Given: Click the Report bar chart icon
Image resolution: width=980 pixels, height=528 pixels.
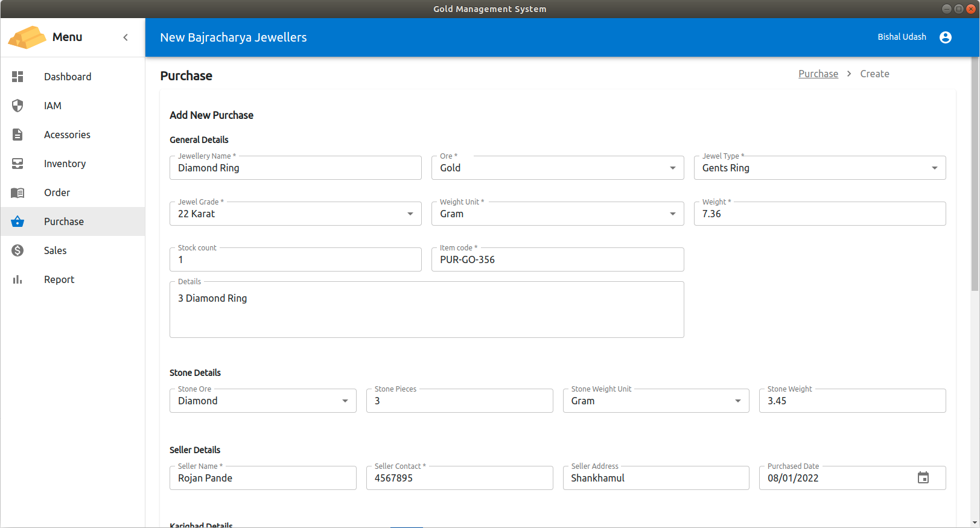Looking at the screenshot, I should coord(17,279).
